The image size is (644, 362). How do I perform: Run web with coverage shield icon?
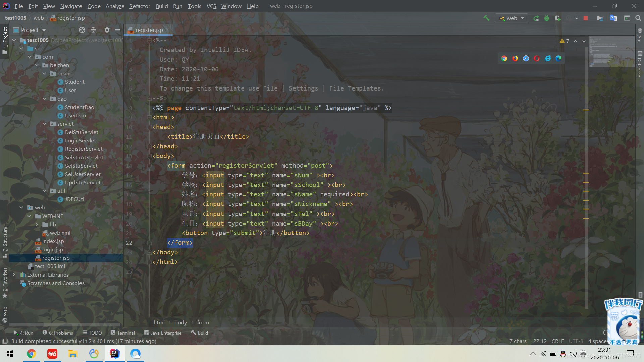[x=557, y=18]
